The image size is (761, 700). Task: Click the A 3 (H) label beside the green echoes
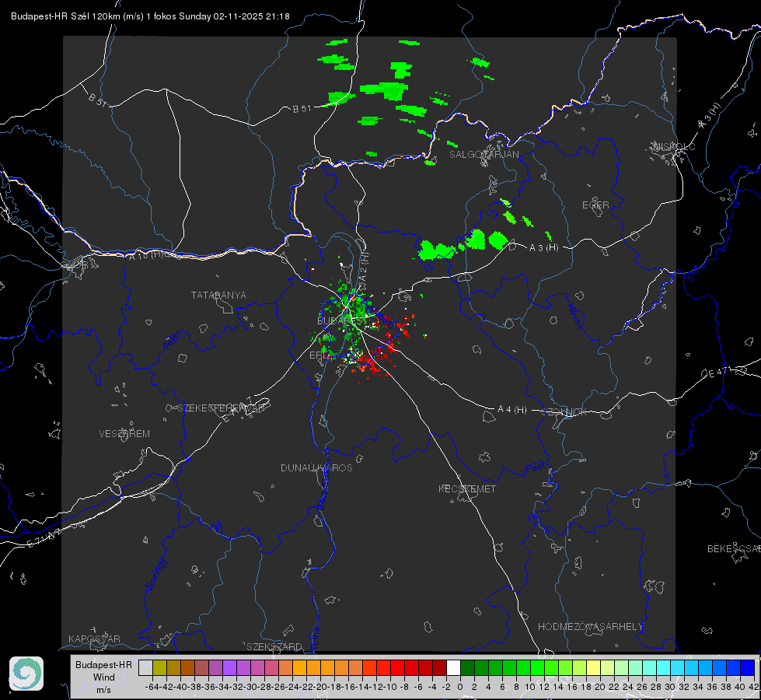543,248
